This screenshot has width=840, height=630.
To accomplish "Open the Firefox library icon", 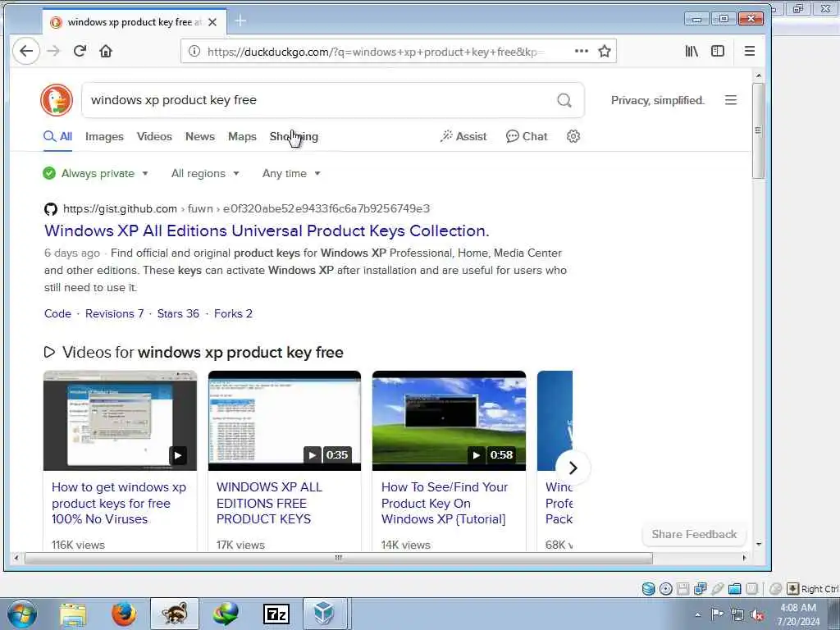I will (x=692, y=51).
